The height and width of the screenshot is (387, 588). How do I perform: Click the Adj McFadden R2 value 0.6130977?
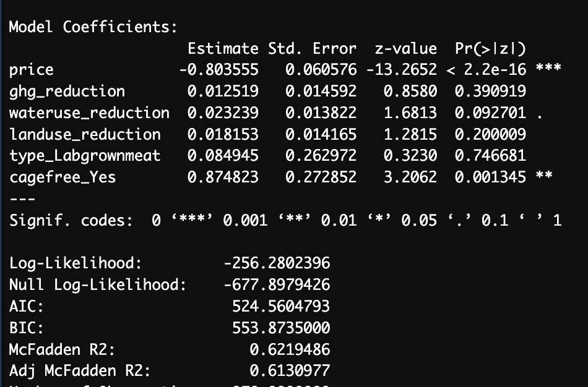click(x=290, y=371)
